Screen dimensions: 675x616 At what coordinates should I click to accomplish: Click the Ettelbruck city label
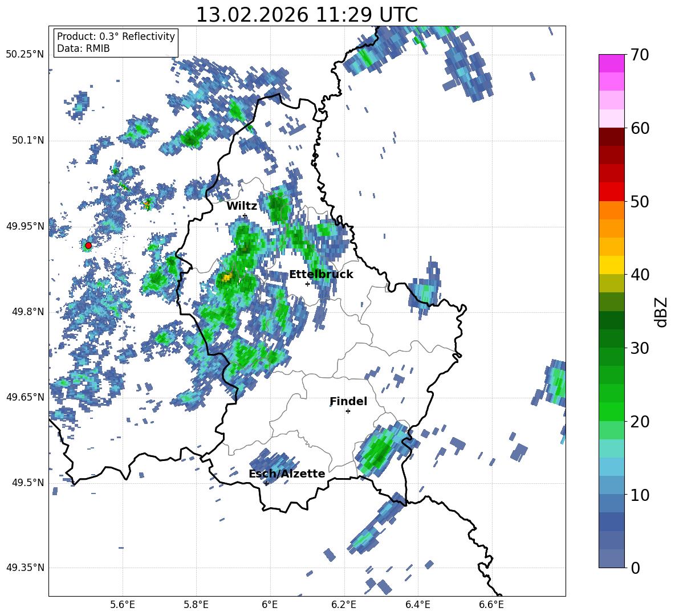321,275
